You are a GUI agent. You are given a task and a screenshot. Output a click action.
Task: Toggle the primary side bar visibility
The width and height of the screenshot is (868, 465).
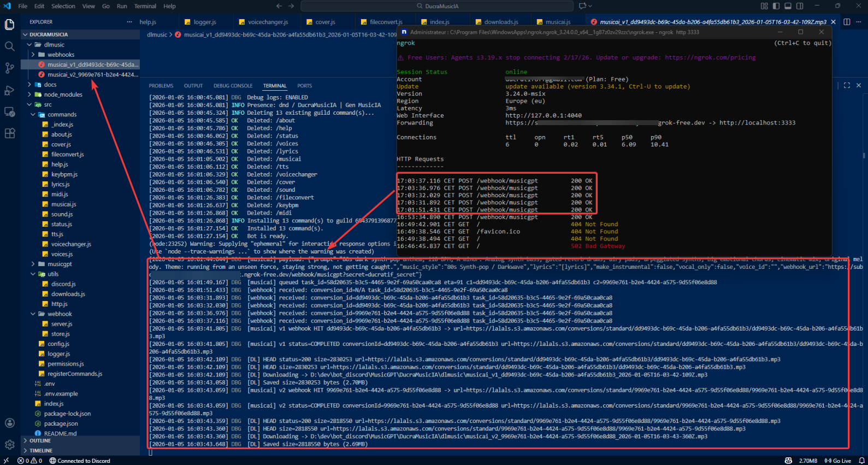point(776,6)
